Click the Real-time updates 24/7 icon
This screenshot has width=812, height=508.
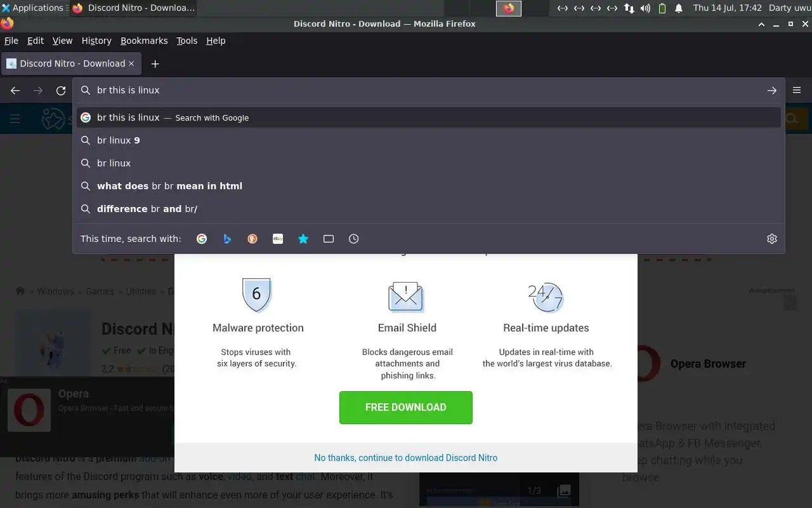pos(546,297)
